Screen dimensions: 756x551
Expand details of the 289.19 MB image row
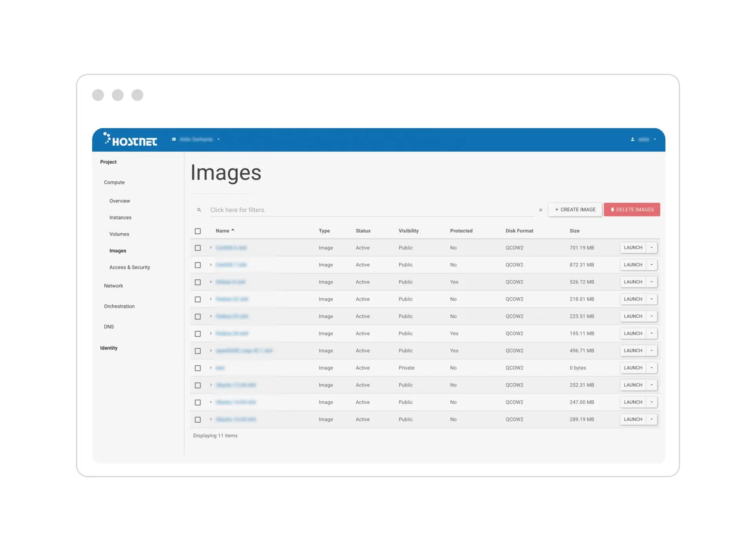click(x=211, y=419)
